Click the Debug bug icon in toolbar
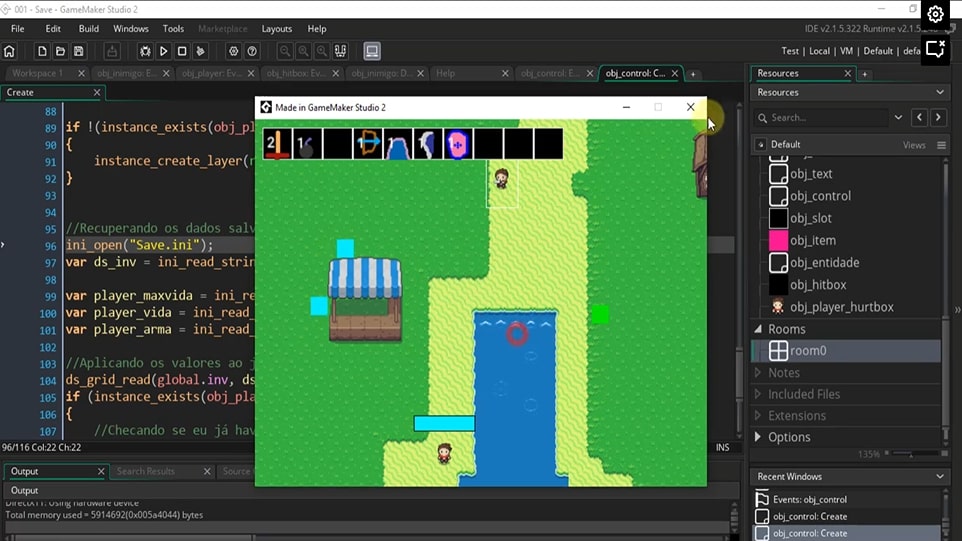The image size is (962, 541). [x=145, y=51]
